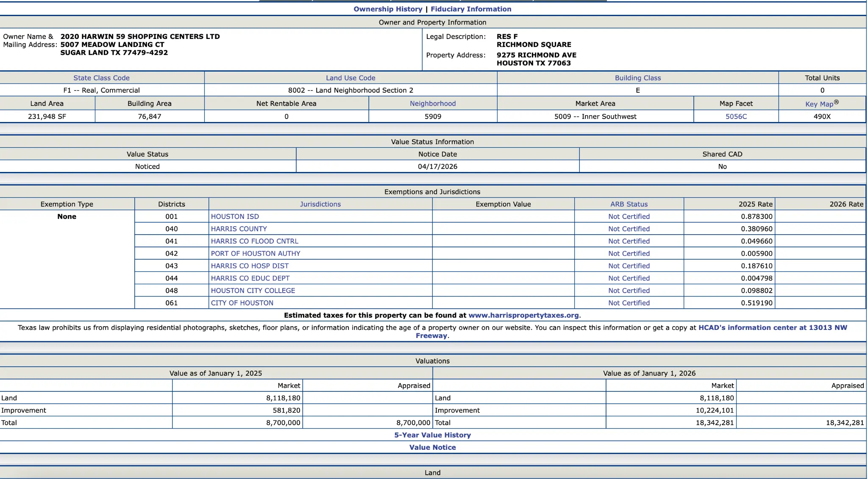The height and width of the screenshot is (479, 868).
Task: Open the 5-Year Value History link
Action: 432,435
